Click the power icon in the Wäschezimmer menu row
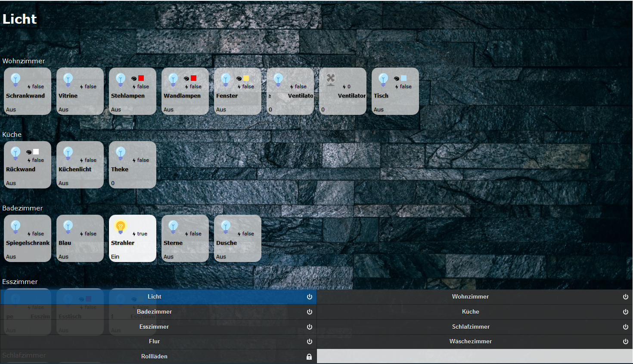This screenshot has width=633, height=364. (625, 342)
